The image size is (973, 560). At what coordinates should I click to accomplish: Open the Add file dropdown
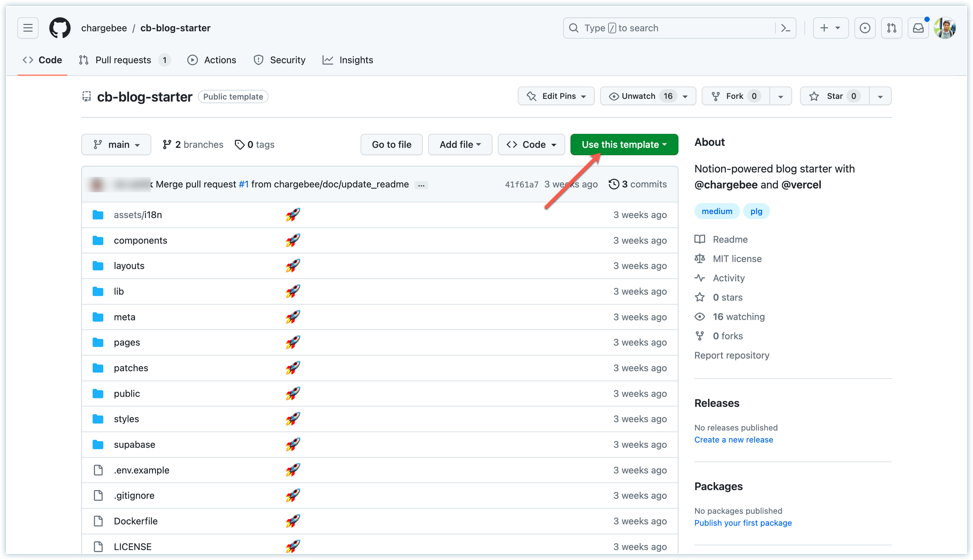pos(460,145)
